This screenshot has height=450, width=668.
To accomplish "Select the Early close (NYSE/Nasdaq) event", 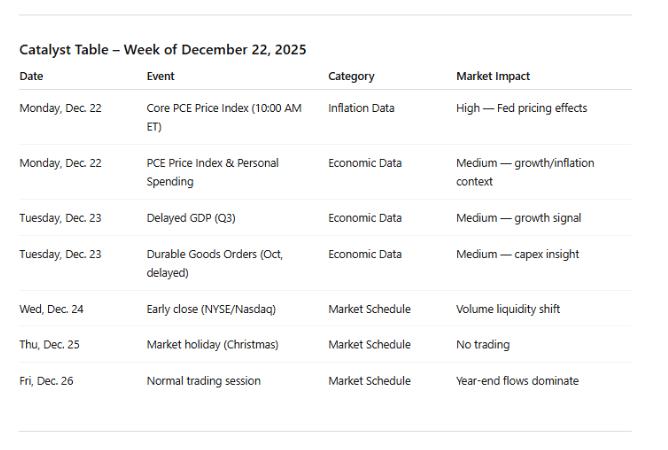I will pyautogui.click(x=211, y=309).
